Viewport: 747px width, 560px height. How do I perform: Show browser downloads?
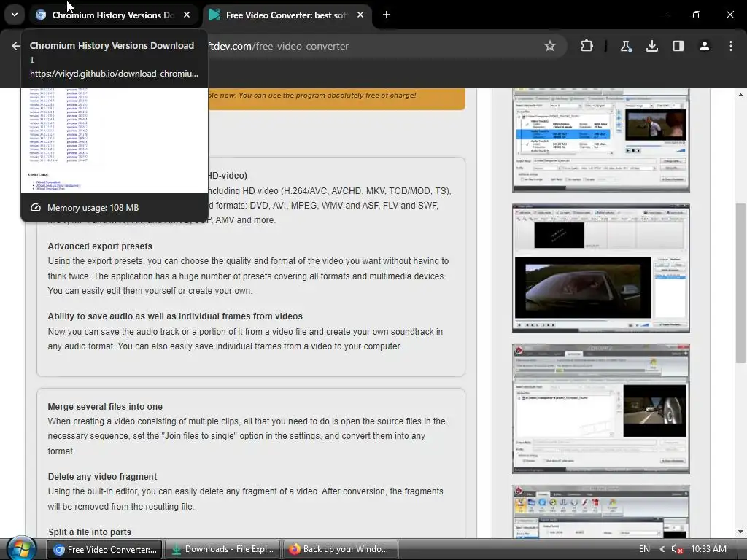[x=651, y=46]
